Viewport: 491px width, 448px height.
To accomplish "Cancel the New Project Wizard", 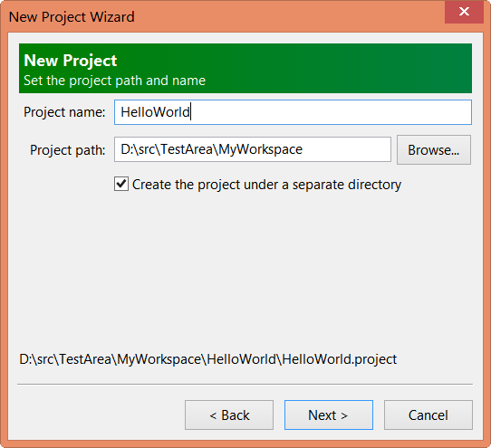I will [428, 415].
